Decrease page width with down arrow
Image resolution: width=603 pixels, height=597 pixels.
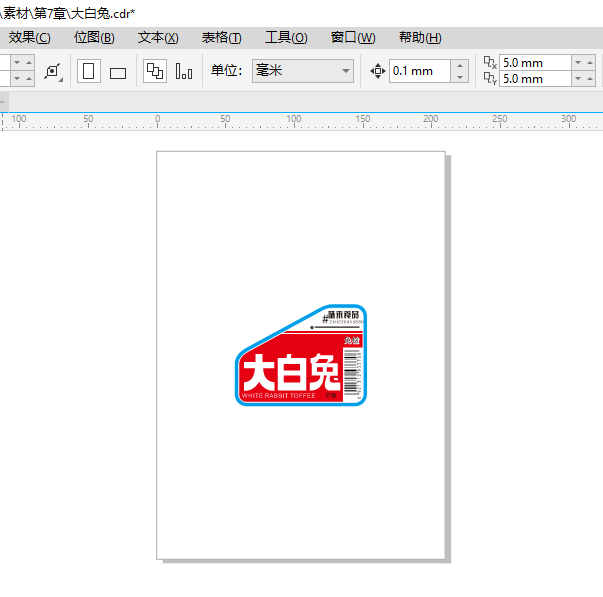point(17,62)
